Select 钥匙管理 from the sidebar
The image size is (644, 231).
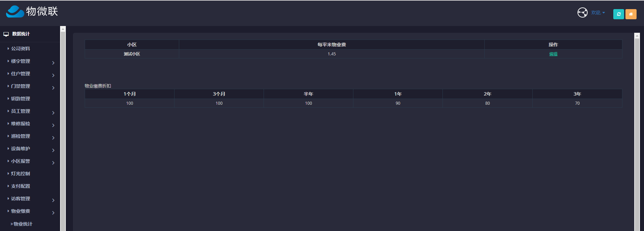click(x=21, y=99)
